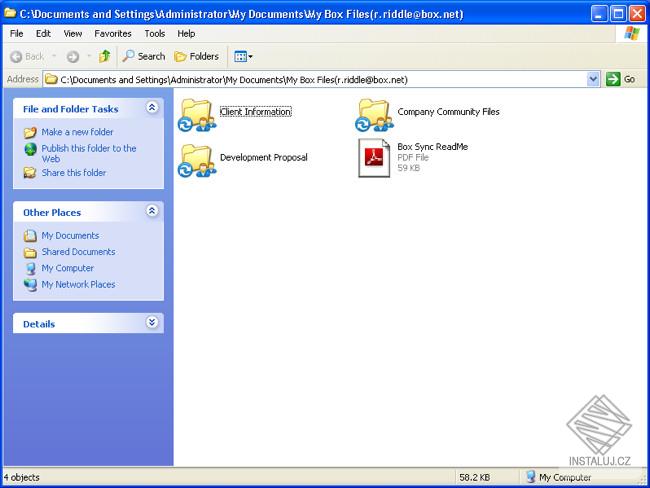Expand the Details panel
This screenshot has width=650, height=488.
(152, 322)
